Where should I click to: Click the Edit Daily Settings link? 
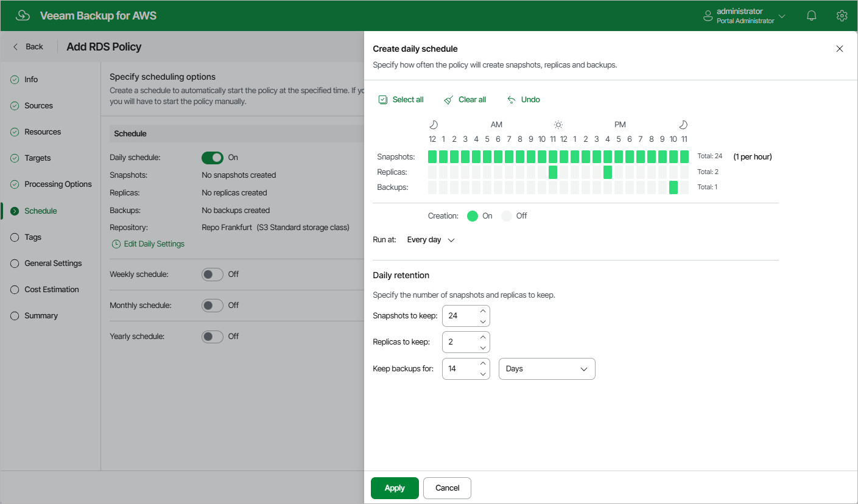154,244
